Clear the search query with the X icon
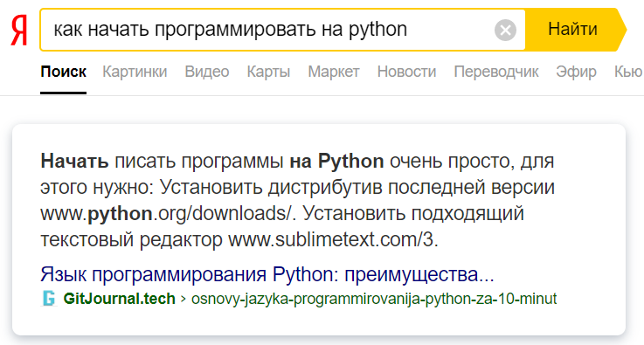Screen dimensions: 644x345 (505, 30)
